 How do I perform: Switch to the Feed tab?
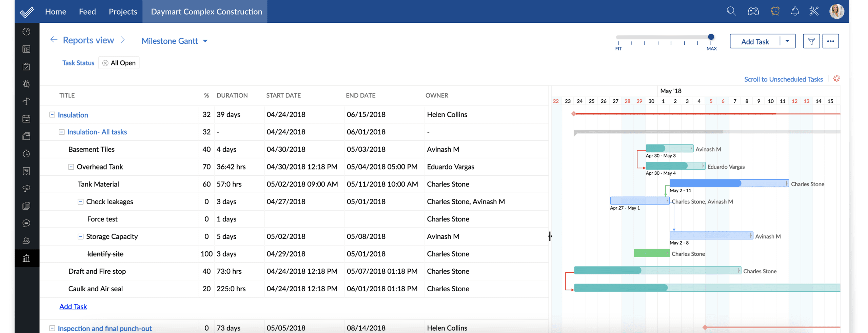(x=87, y=11)
